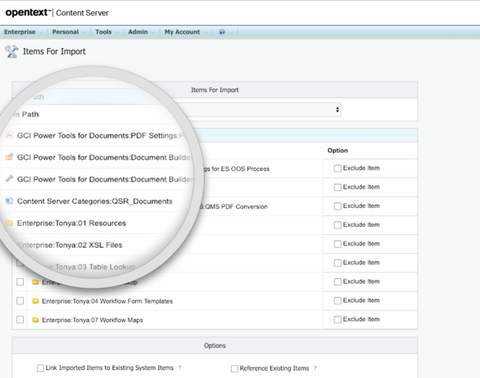Expand the arrow next to My Account
Screen dimensions: 480x378
pyautogui.click(x=205, y=32)
